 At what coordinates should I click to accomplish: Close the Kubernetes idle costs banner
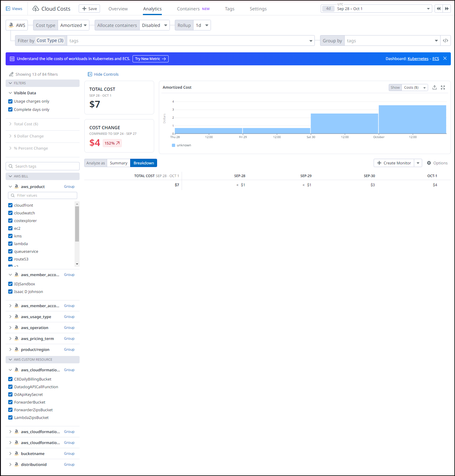pos(445,59)
